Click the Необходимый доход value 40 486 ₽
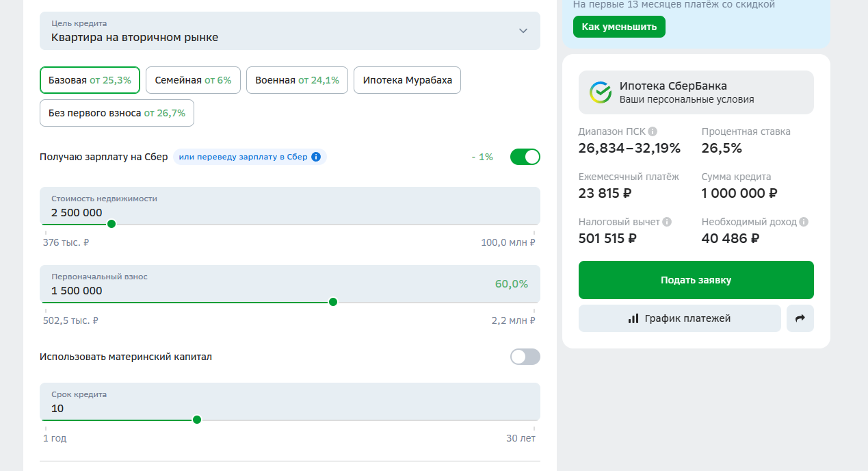 tap(731, 239)
